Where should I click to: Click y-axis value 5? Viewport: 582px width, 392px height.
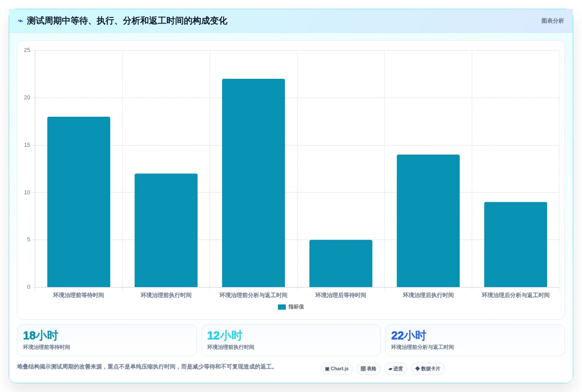29,240
